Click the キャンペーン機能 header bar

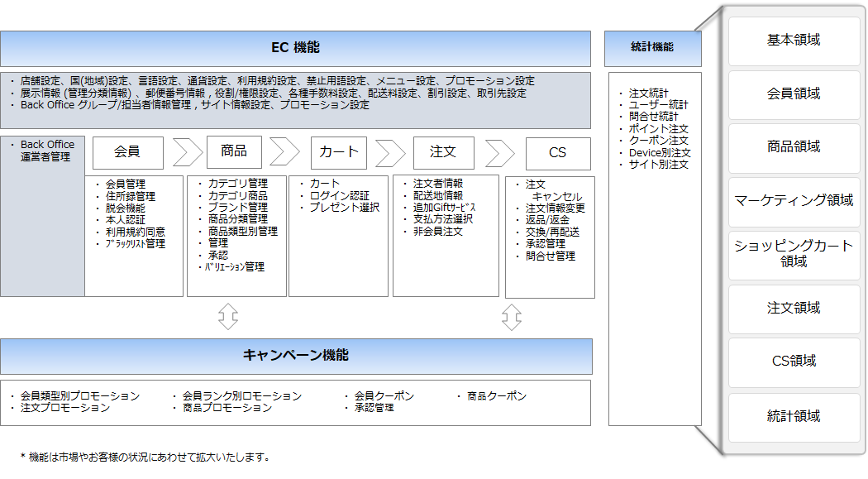295,356
